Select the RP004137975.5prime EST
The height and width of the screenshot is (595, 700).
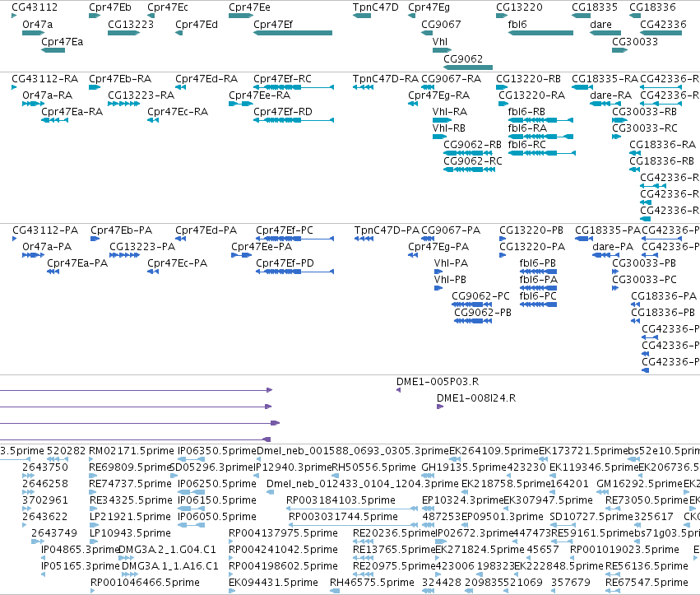231,542
